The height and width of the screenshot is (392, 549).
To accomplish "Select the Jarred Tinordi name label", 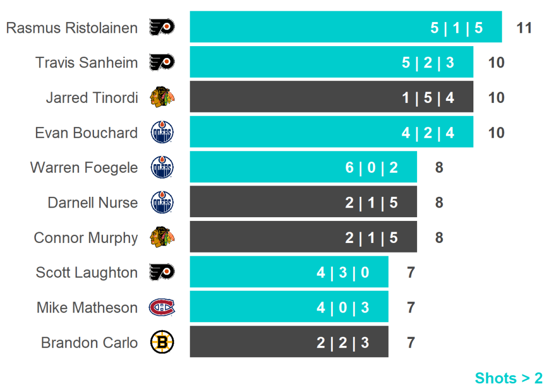I will point(92,98).
